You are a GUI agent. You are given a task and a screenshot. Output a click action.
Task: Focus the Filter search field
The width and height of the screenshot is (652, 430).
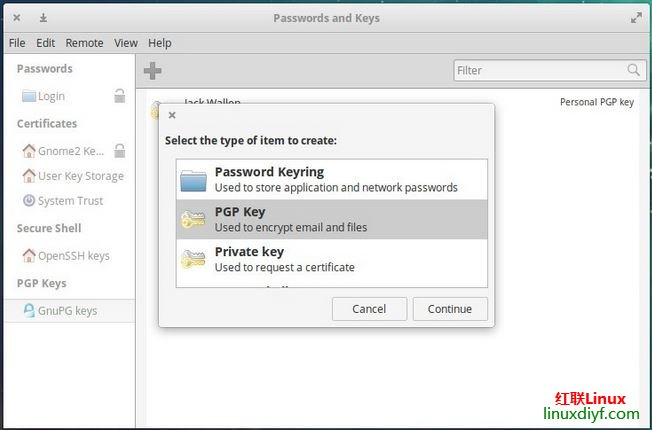[540, 70]
